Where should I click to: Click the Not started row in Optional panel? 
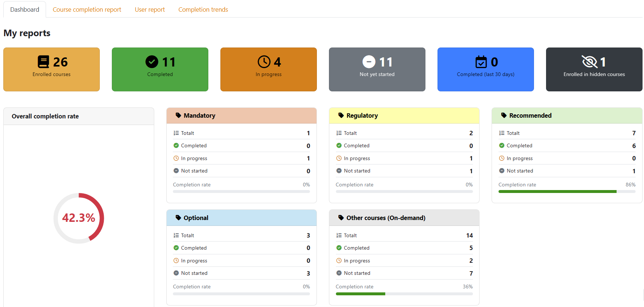(242, 273)
